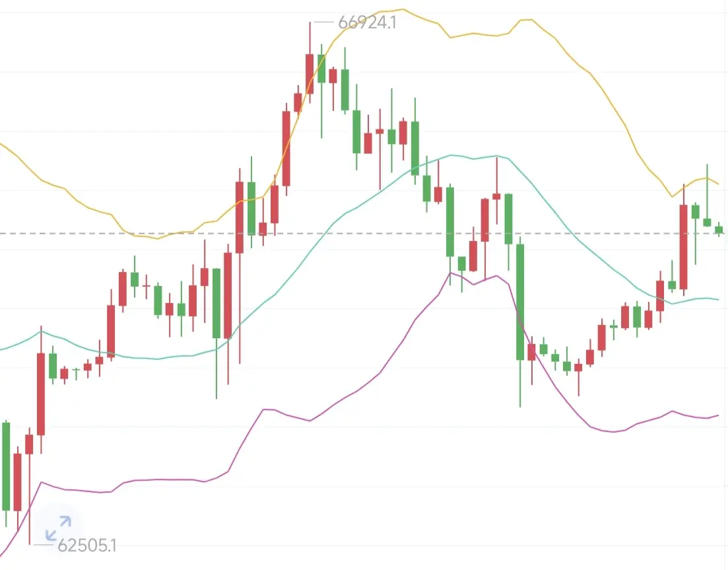Click the tallest green candle piercing the purple band

click(520, 302)
